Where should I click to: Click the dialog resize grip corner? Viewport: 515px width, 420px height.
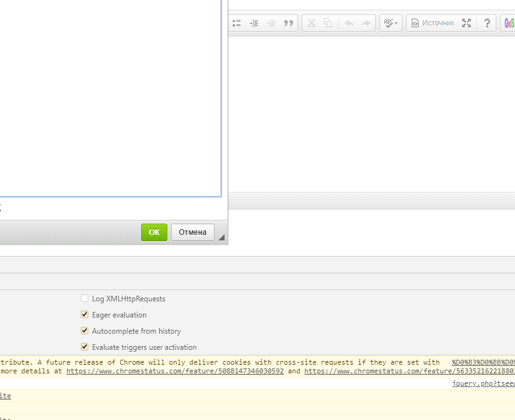coord(221,237)
